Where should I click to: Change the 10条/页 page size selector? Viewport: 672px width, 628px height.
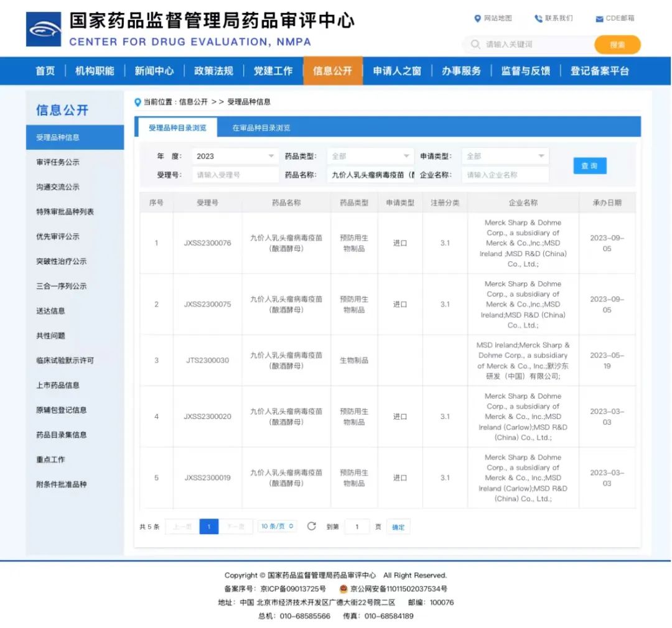point(278,527)
